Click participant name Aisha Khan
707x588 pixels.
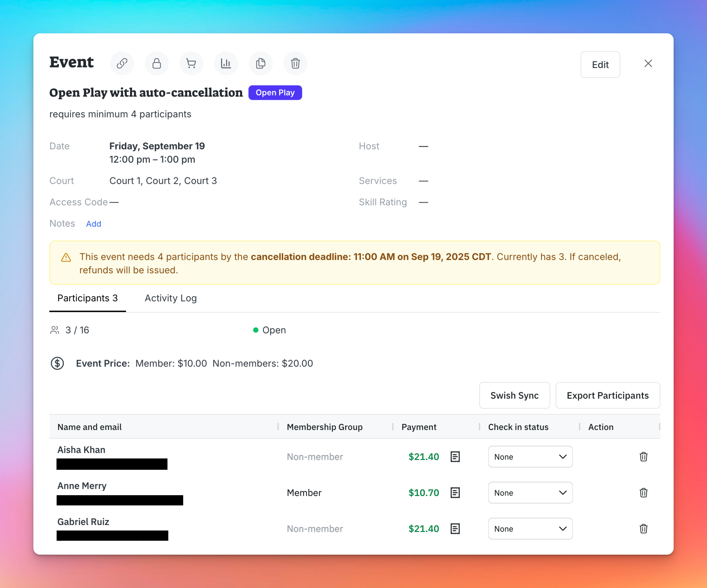coord(81,450)
